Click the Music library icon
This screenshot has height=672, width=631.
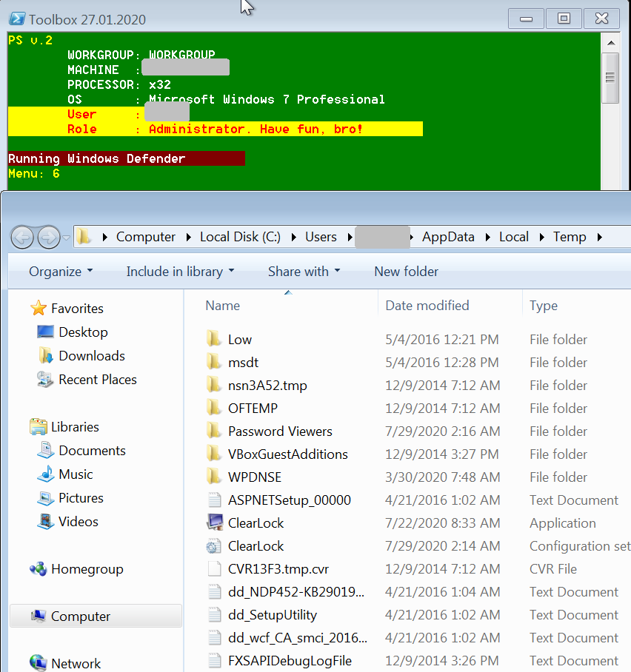(45, 474)
